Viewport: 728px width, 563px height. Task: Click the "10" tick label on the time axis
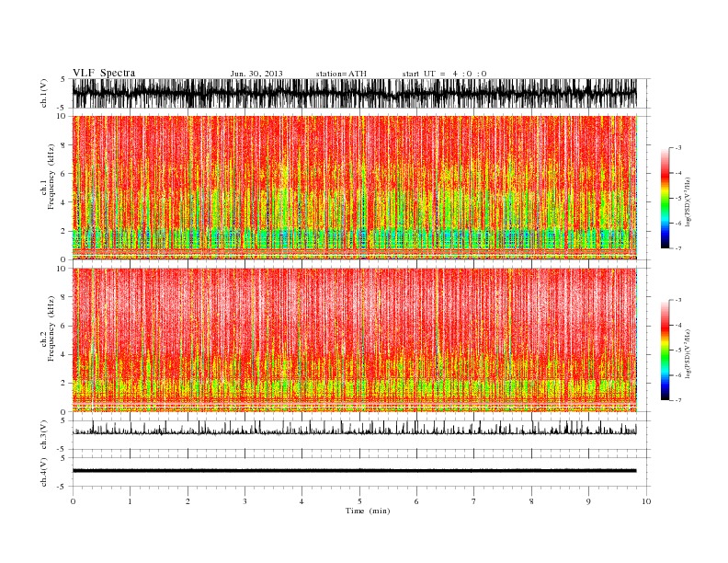click(x=646, y=501)
